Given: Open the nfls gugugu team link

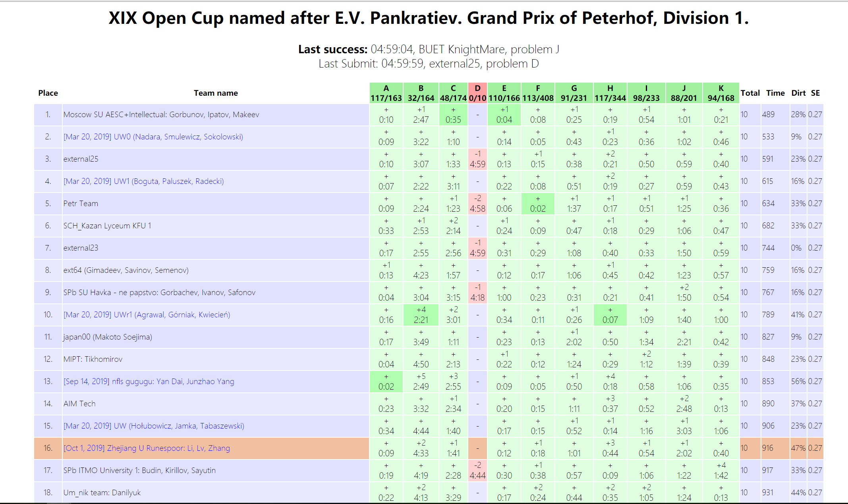Looking at the screenshot, I should pyautogui.click(x=149, y=381).
